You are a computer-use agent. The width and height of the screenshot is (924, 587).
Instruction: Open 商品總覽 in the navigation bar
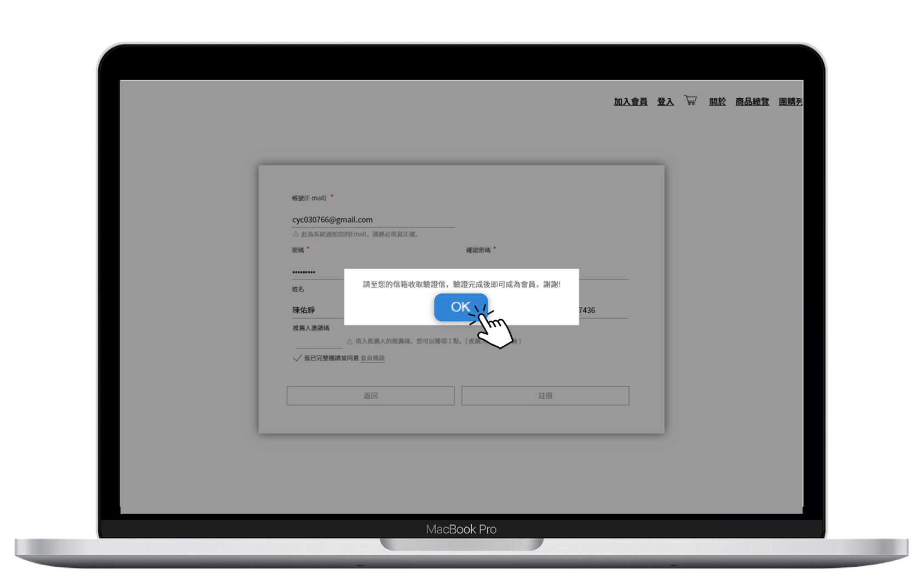(752, 102)
